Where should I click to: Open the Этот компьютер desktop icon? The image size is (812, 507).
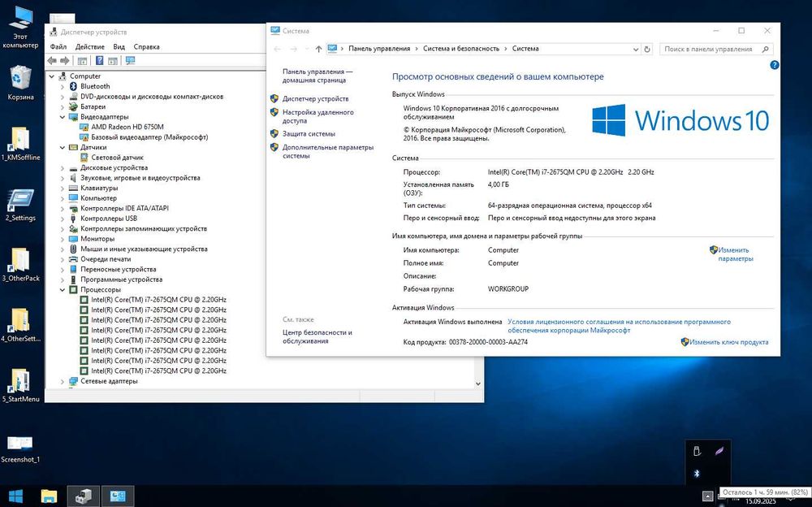click(x=20, y=28)
